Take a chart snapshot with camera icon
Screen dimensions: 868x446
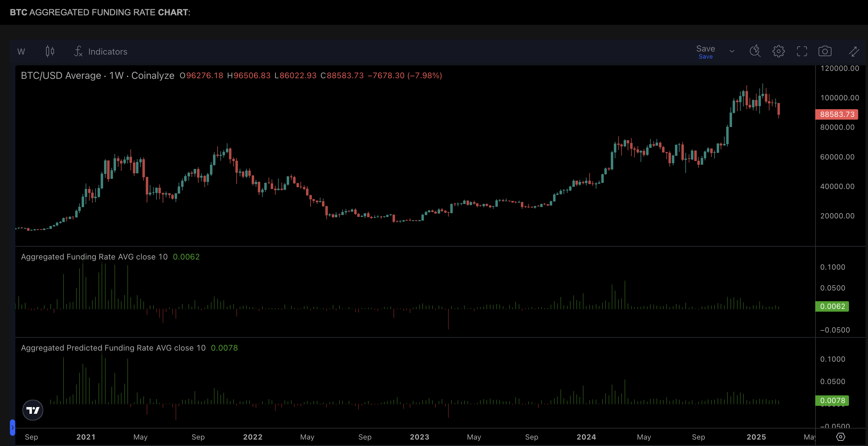coord(824,51)
